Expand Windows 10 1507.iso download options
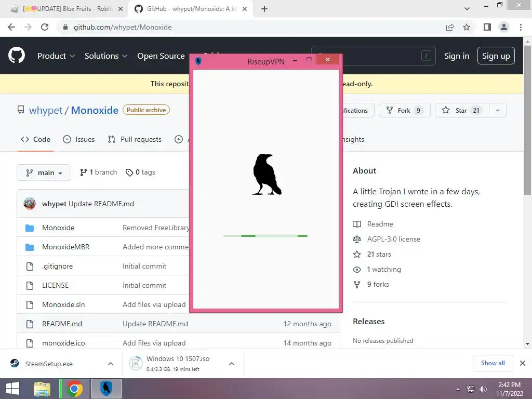The image size is (532, 399). click(232, 364)
